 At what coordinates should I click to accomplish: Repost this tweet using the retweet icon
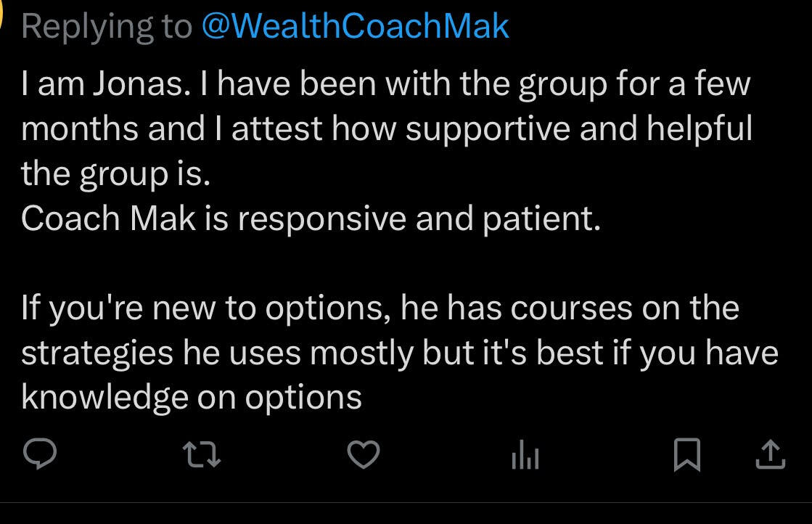coord(201,455)
